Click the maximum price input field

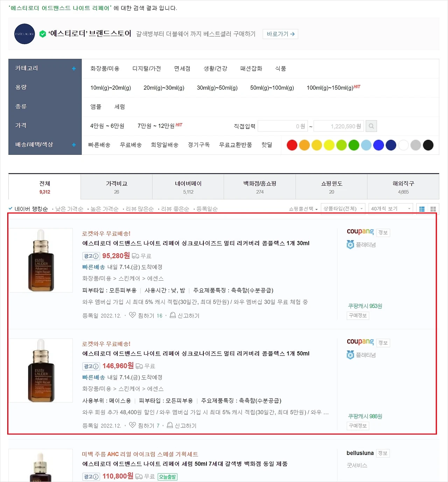[x=339, y=126]
